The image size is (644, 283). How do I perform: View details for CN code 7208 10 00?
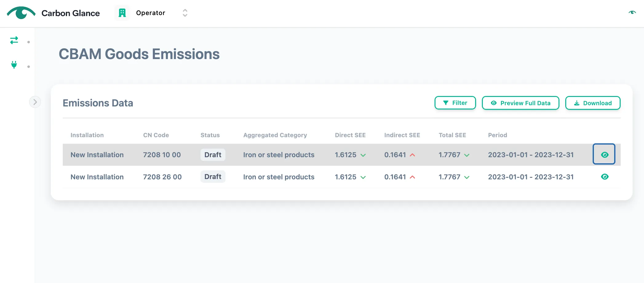[604, 154]
